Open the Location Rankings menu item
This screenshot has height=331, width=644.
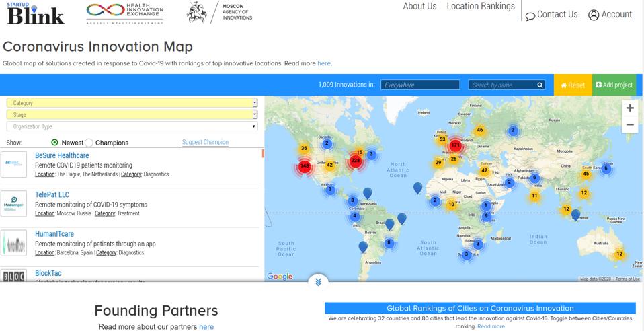pyautogui.click(x=481, y=7)
